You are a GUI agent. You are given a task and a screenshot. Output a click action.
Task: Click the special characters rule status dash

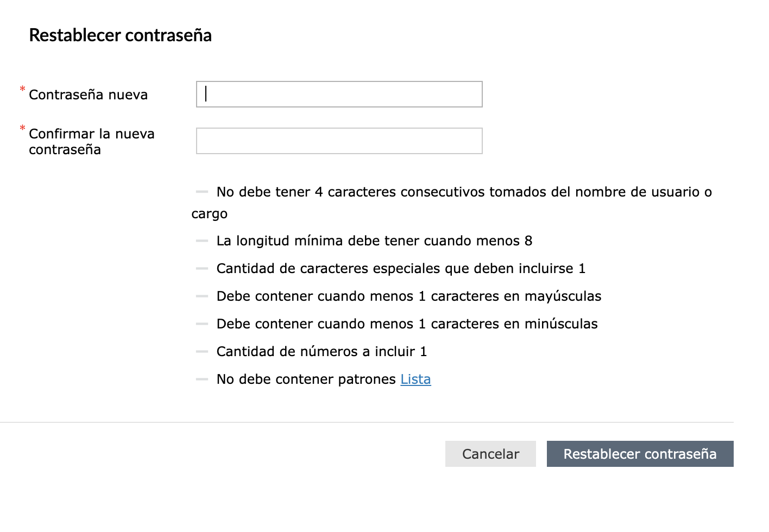coord(202,268)
